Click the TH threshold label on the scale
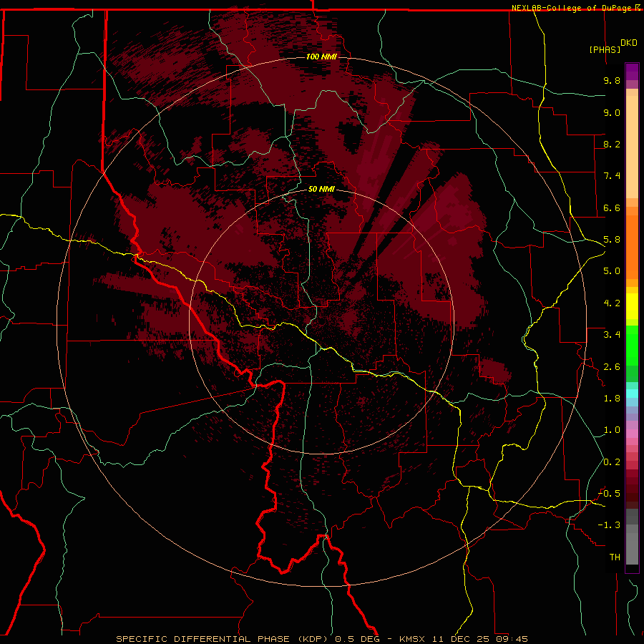The height and width of the screenshot is (644, 644). click(615, 557)
